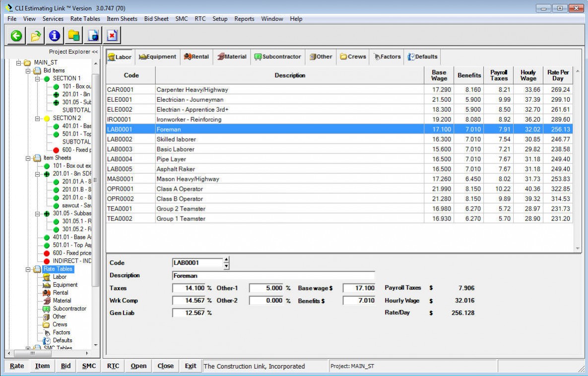Click the green dot beside sawcut item
Screen dimensions: 588x376
point(56,206)
